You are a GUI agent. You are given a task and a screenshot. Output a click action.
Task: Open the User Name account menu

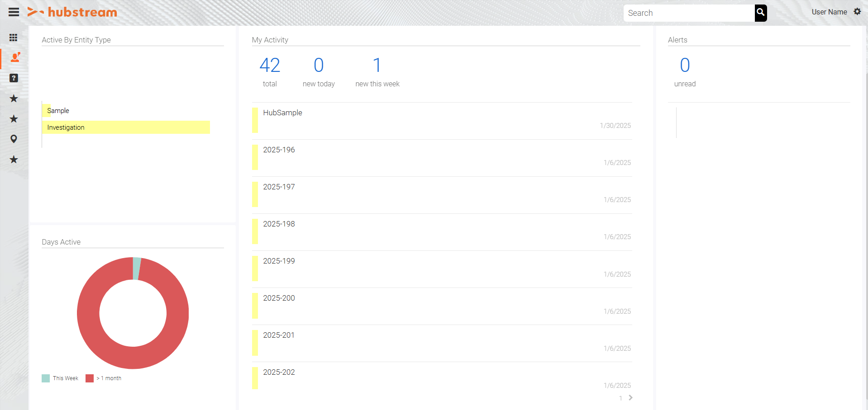[x=829, y=12]
